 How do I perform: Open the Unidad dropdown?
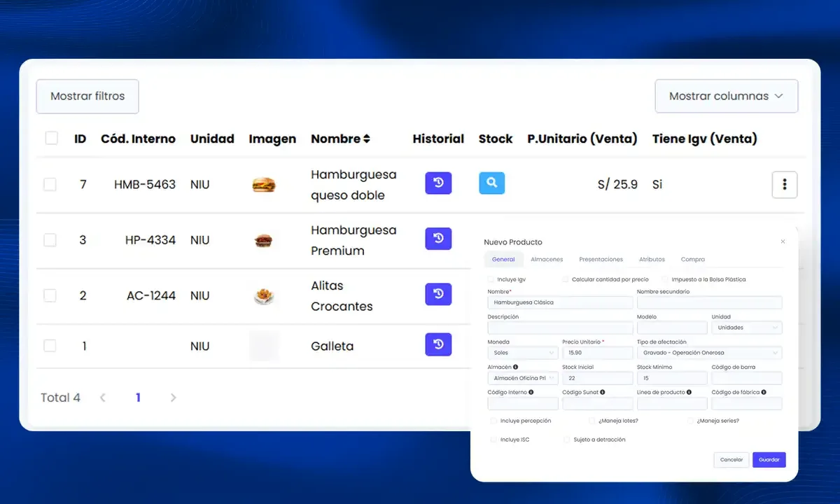tap(747, 328)
